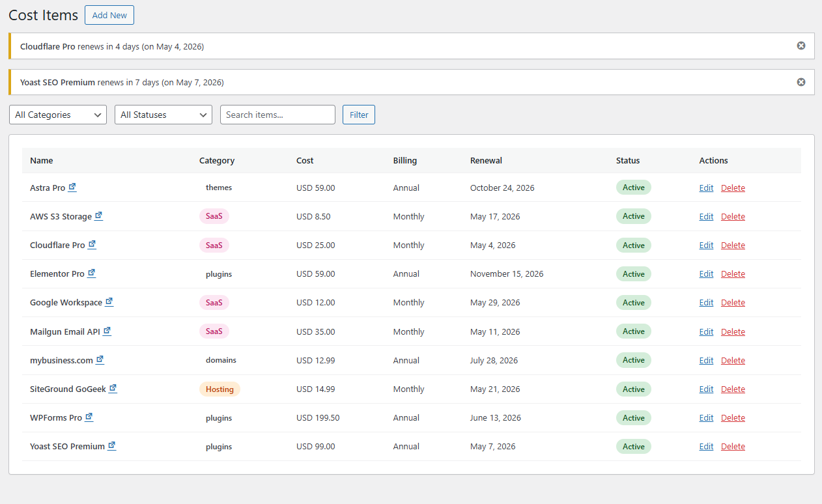Viewport: 822px width, 504px height.
Task: Click the Hosting category badge
Action: (x=220, y=389)
